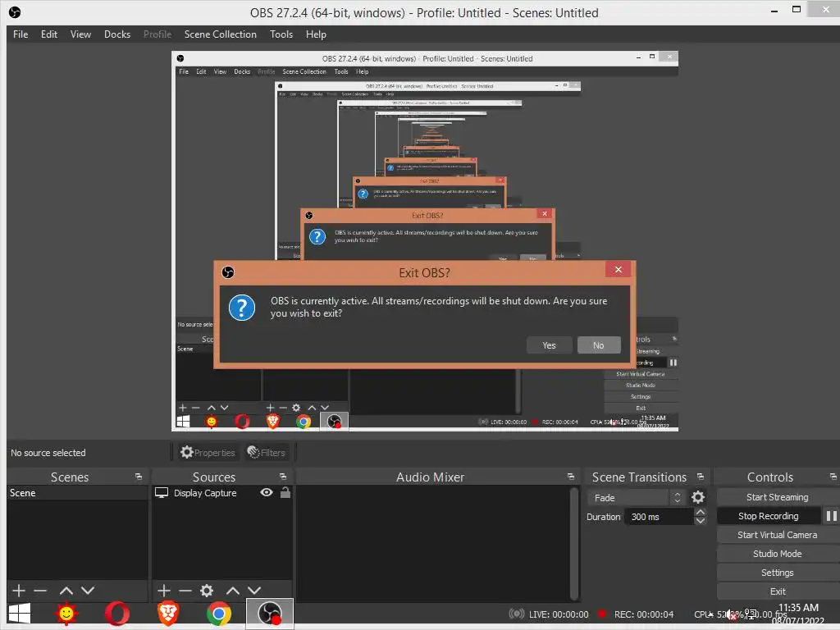Open Opera browser from taskbar

coord(116,614)
